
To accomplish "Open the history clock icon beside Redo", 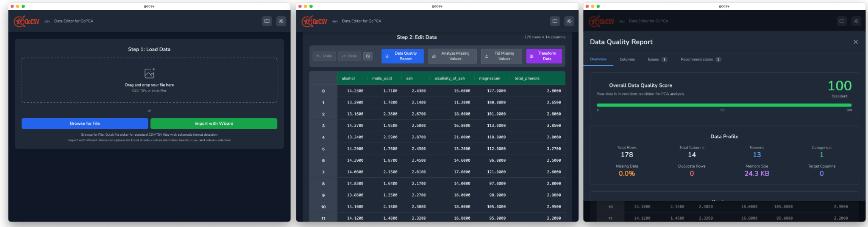I will 368,56.
